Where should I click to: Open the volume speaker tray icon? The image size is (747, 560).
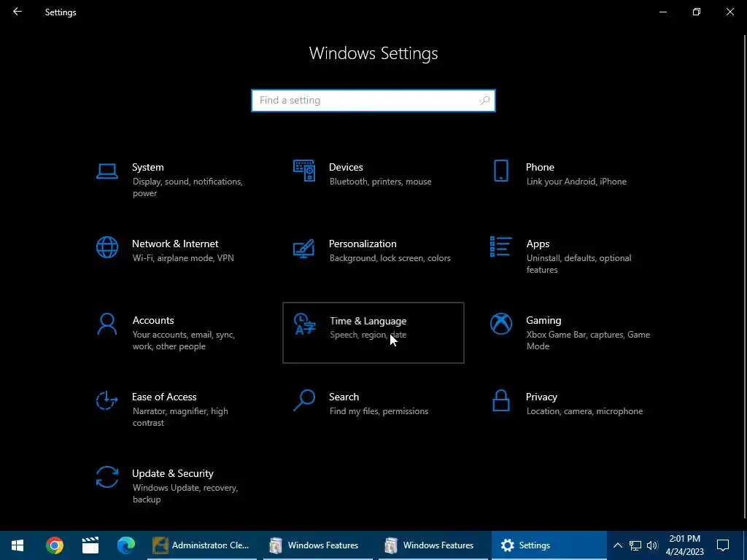pos(652,545)
